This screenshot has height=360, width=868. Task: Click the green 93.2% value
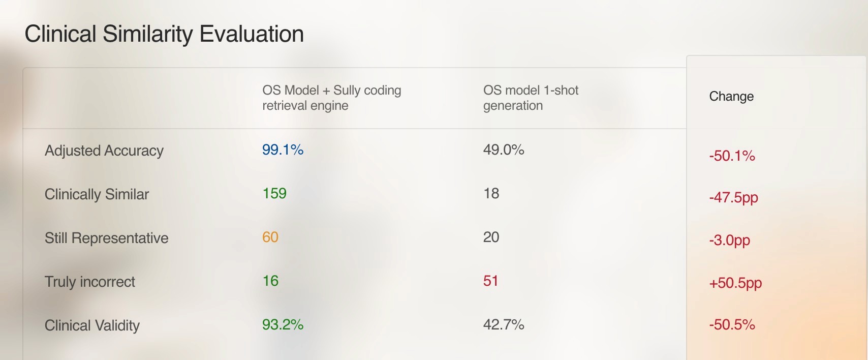click(283, 324)
